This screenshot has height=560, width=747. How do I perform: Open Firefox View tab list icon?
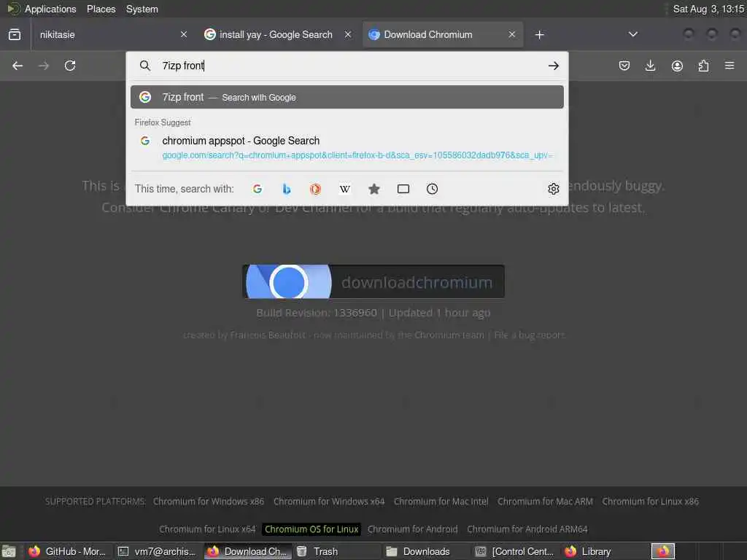tap(15, 34)
